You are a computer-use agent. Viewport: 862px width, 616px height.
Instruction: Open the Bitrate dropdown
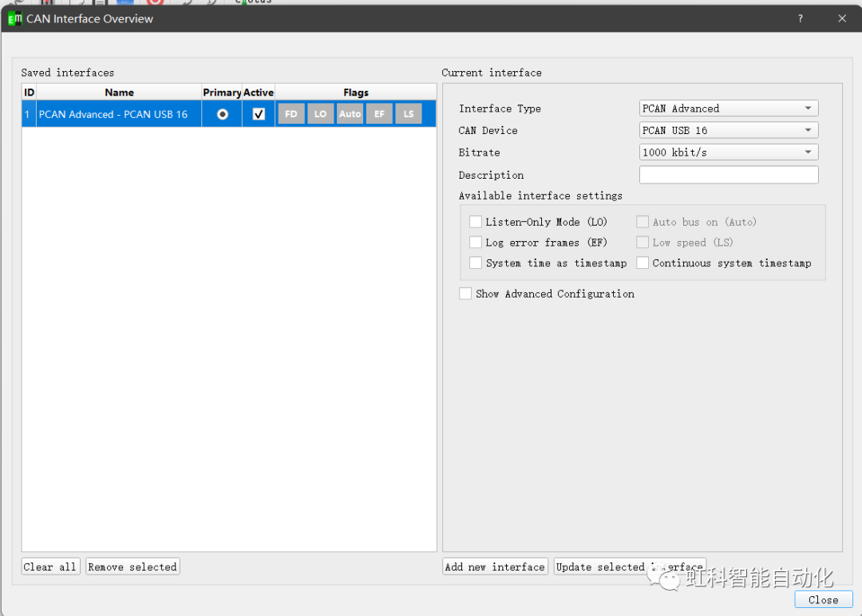coord(729,152)
